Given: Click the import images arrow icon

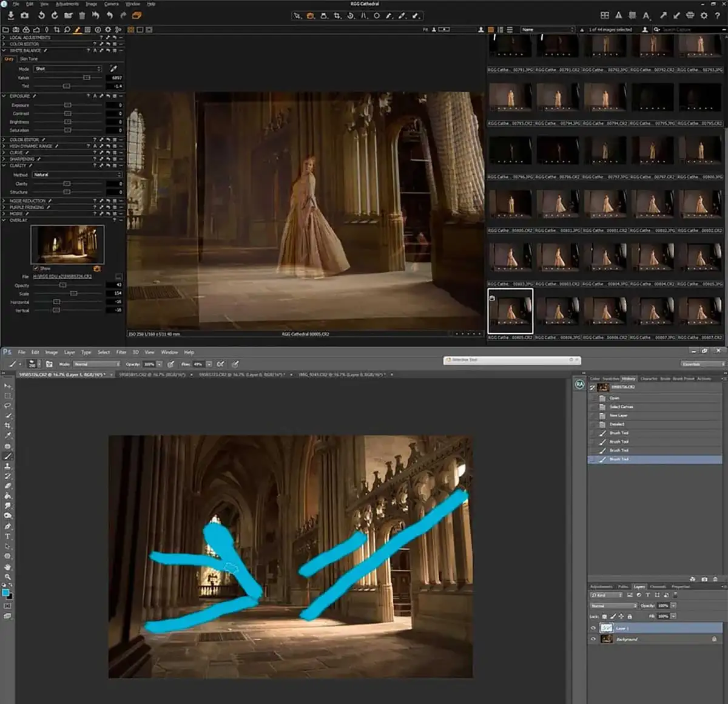Looking at the screenshot, I should pyautogui.click(x=11, y=15).
